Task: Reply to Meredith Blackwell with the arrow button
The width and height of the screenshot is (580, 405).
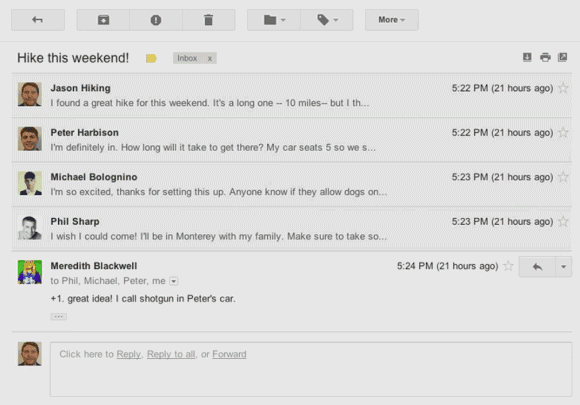Action: (x=537, y=267)
